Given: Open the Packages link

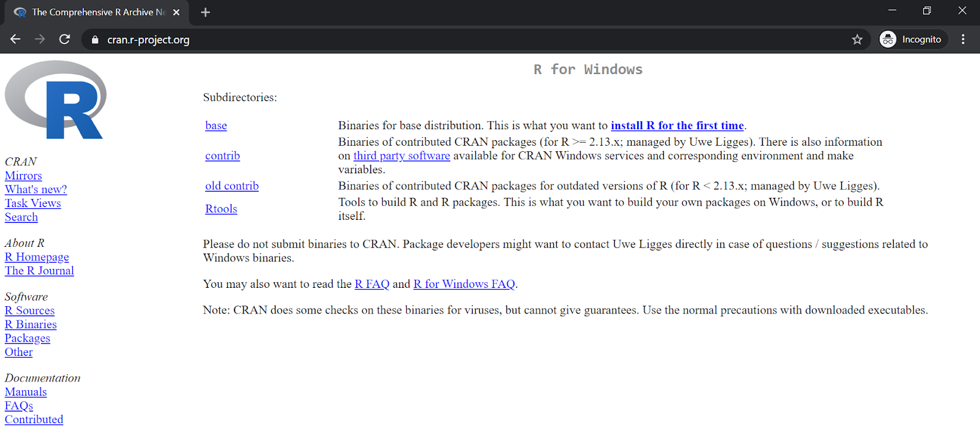Looking at the screenshot, I should [x=28, y=338].
